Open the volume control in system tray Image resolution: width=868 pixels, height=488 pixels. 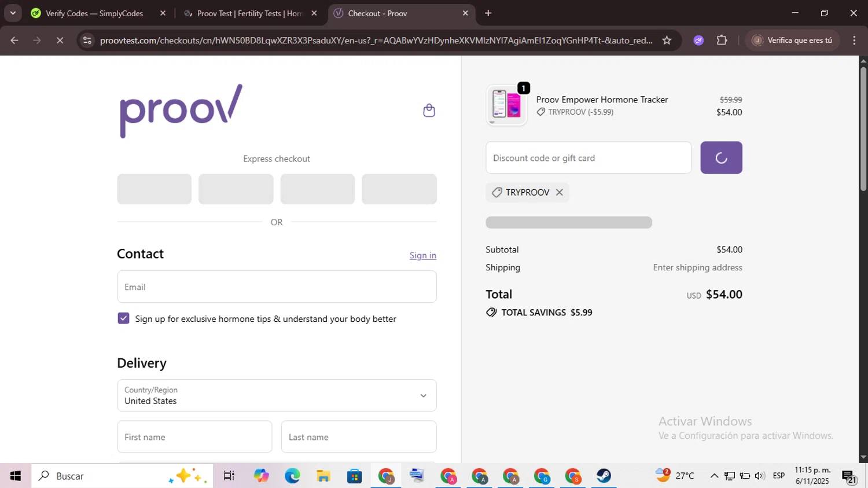pyautogui.click(x=760, y=476)
